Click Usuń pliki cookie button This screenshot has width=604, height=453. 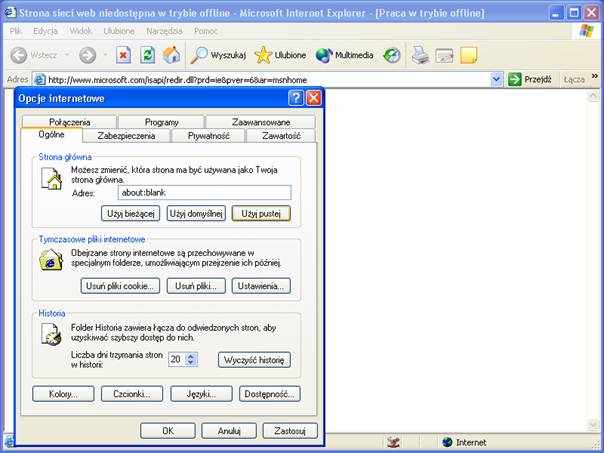tap(120, 286)
